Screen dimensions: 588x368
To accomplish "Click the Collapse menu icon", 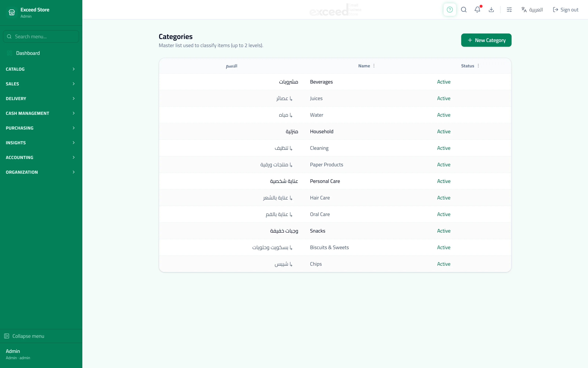I will [x=7, y=336].
